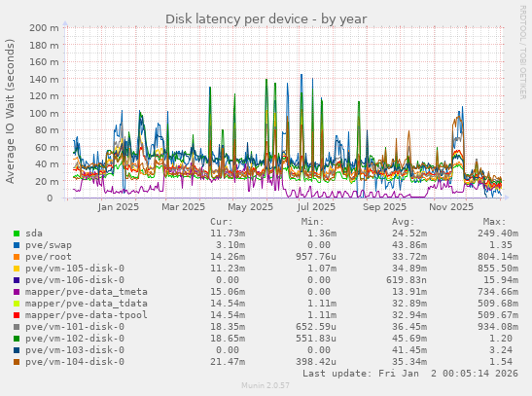Select the 'mapper/pve-data-tpool' legend label
Screen dimensions: 532x396
[x=87, y=315]
